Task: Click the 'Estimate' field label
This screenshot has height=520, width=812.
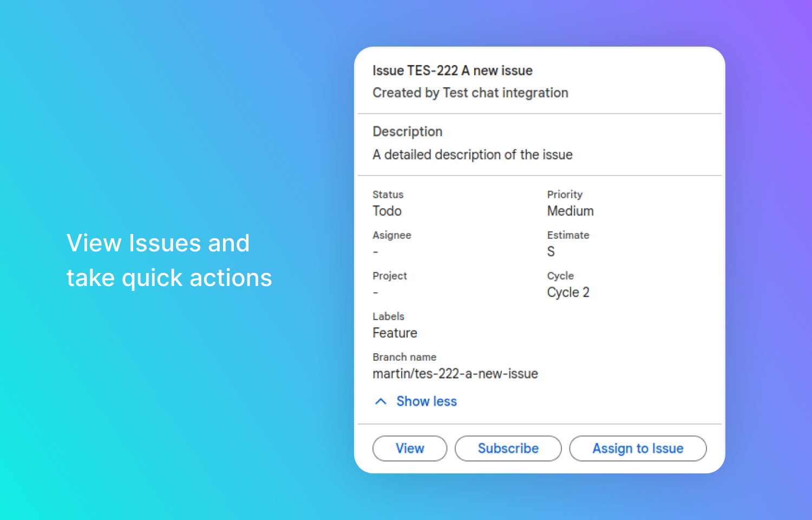Action: point(568,235)
